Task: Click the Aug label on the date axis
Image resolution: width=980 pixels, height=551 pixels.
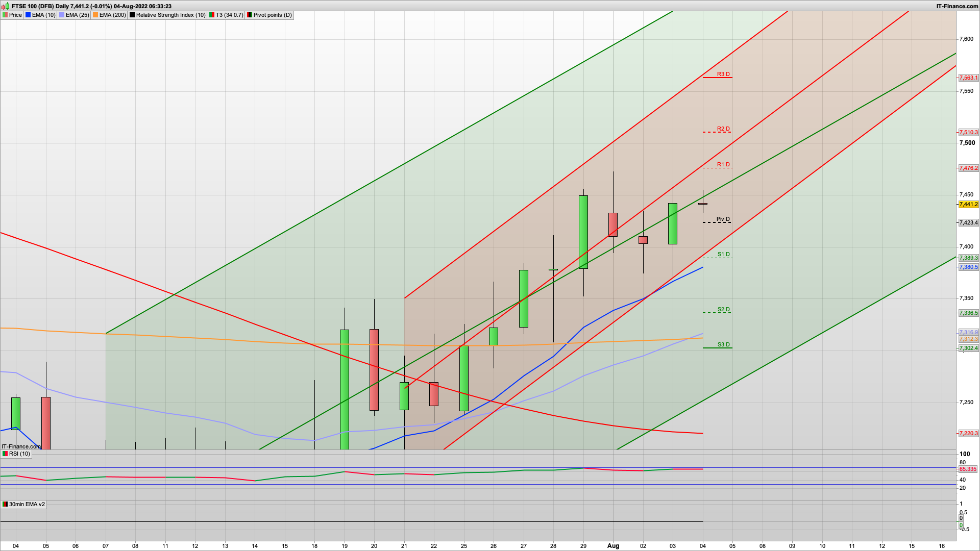Action: tap(613, 545)
